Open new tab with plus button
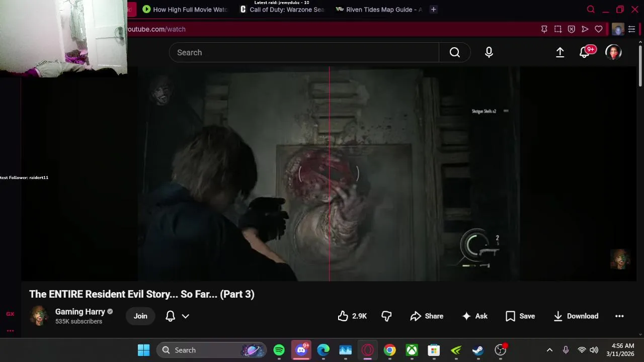 coord(434,9)
